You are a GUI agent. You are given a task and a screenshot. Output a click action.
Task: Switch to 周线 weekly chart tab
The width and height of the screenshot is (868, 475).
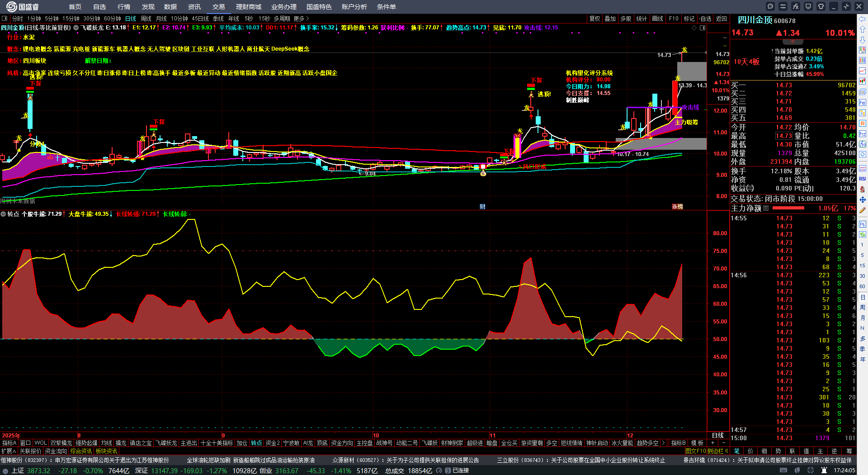[x=146, y=19]
